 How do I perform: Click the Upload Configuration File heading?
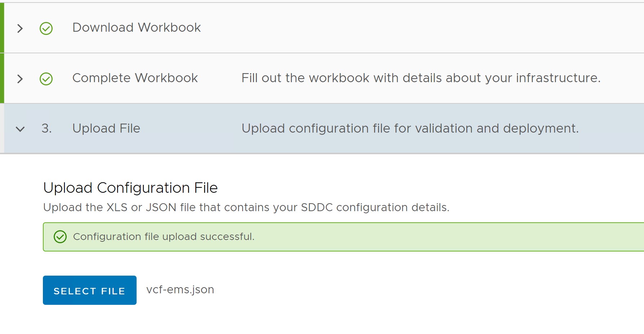pos(130,188)
